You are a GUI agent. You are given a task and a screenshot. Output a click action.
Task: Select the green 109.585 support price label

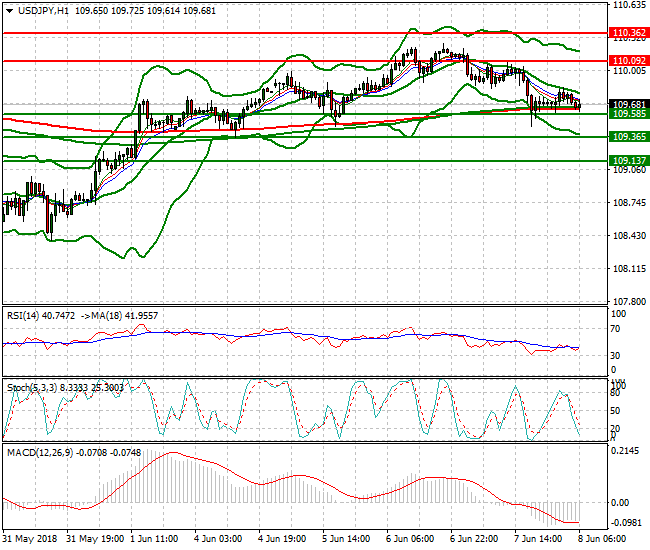click(x=629, y=114)
